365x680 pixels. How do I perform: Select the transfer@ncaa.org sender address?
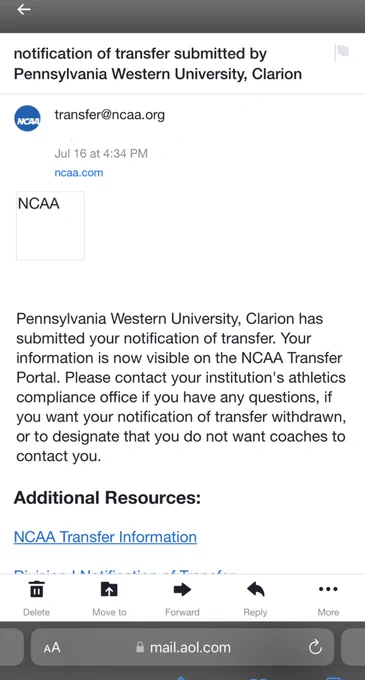[110, 115]
